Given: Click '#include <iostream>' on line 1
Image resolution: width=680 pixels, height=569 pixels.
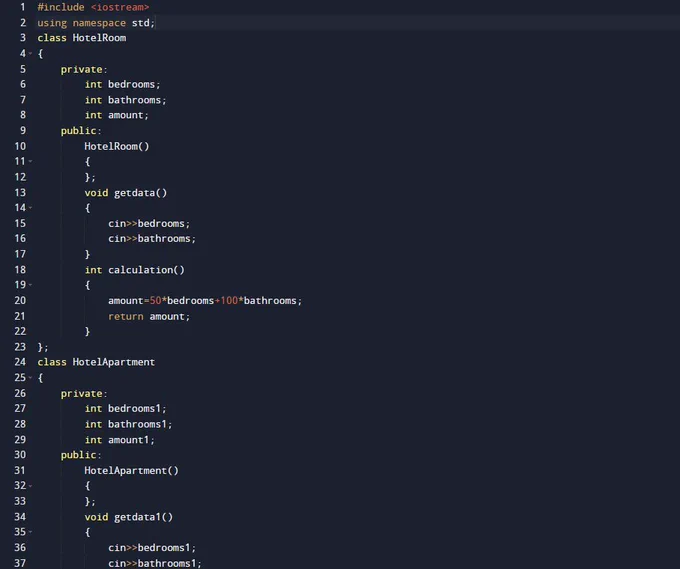Looking at the screenshot, I should click(93, 7).
